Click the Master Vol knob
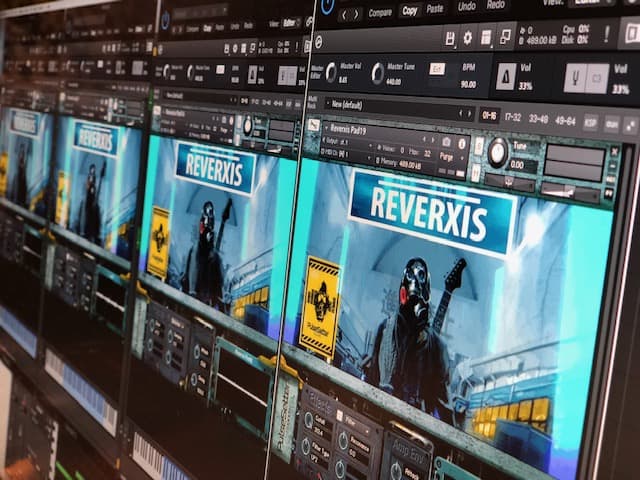The width and height of the screenshot is (640, 480). 331,73
